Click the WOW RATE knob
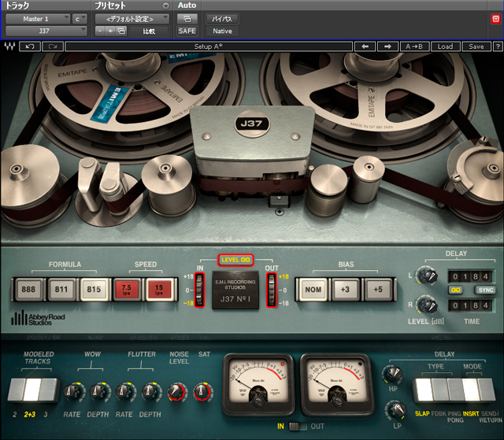 pos(72,391)
